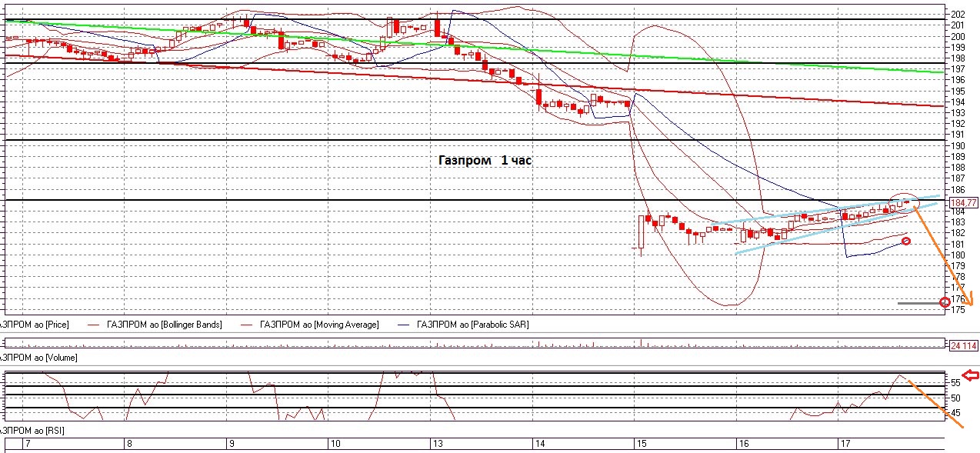Click the ГАЗПРОМ ао [Price] legend label
Image resolution: width=980 pixels, height=453 pixels.
point(35,325)
